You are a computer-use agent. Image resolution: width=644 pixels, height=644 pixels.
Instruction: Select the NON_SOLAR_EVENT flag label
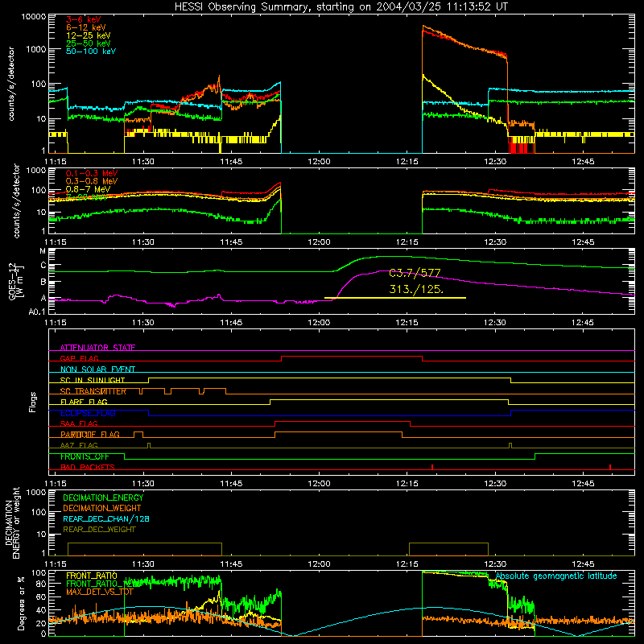[x=97, y=369]
